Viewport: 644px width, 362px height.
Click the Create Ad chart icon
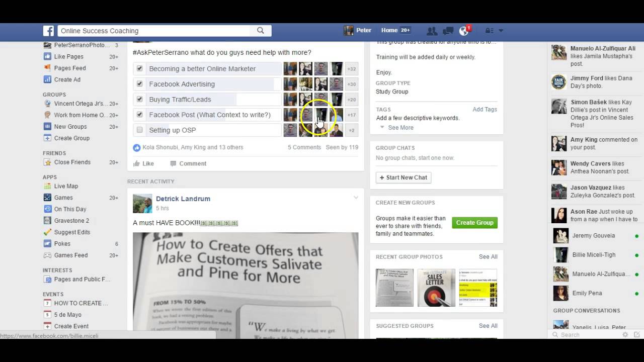point(47,79)
